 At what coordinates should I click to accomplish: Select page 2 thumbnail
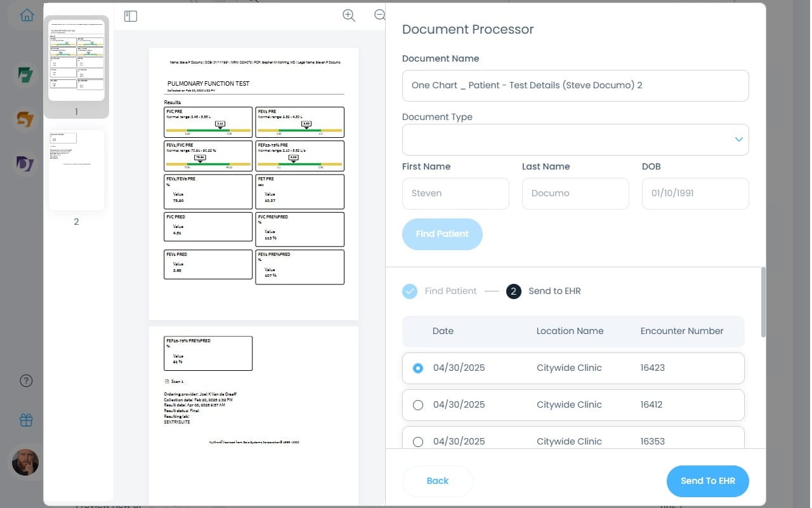[x=77, y=170]
